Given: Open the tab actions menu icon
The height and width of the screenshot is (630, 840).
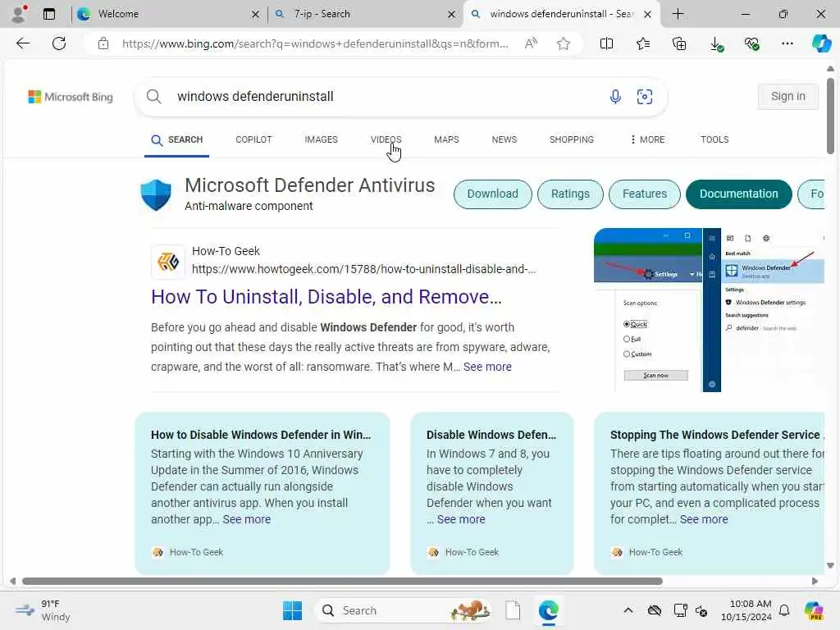Looking at the screenshot, I should [x=49, y=14].
